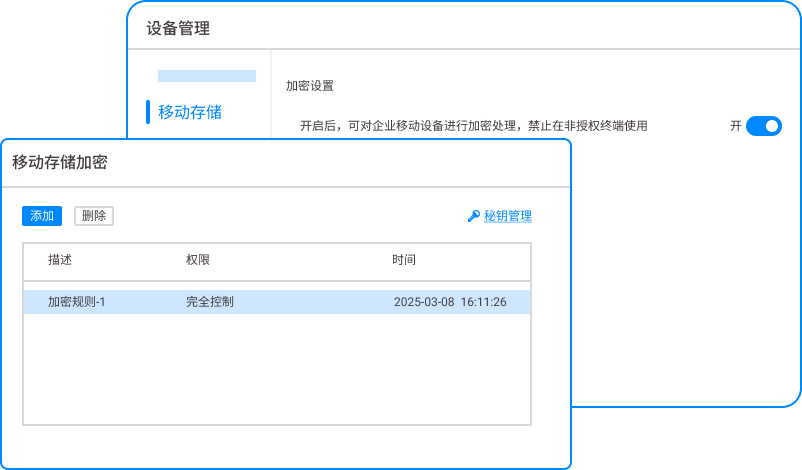The image size is (802, 470).
Task: Click the 时间 column header
Action: tap(404, 260)
